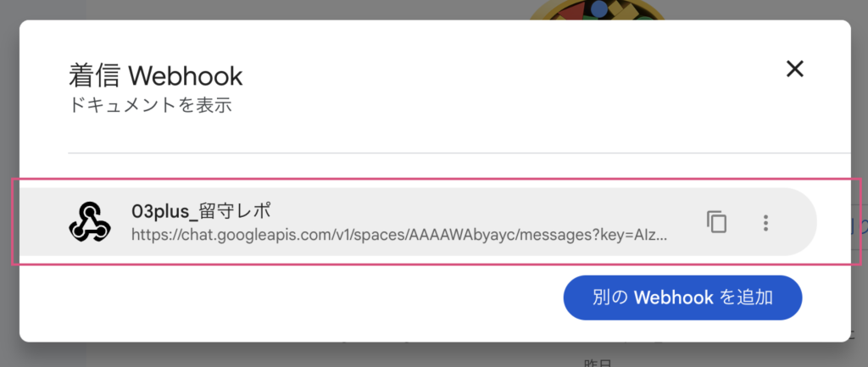Viewport: 868px width, 367px height.
Task: Open the three-dot menu for 03plus_留守レポ
Action: 765,222
